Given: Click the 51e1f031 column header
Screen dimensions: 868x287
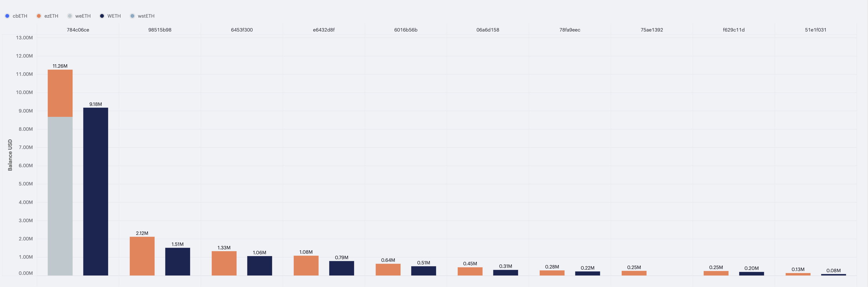Looking at the screenshot, I should 816,30.
